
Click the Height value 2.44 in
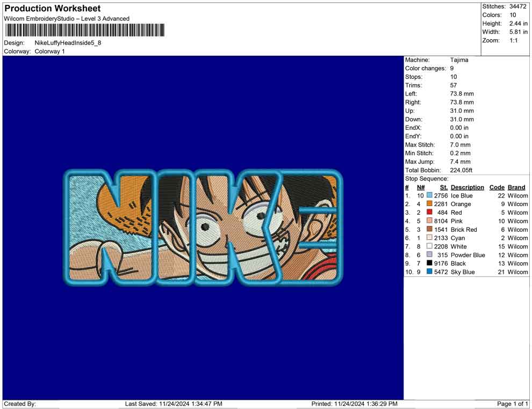tap(518, 24)
